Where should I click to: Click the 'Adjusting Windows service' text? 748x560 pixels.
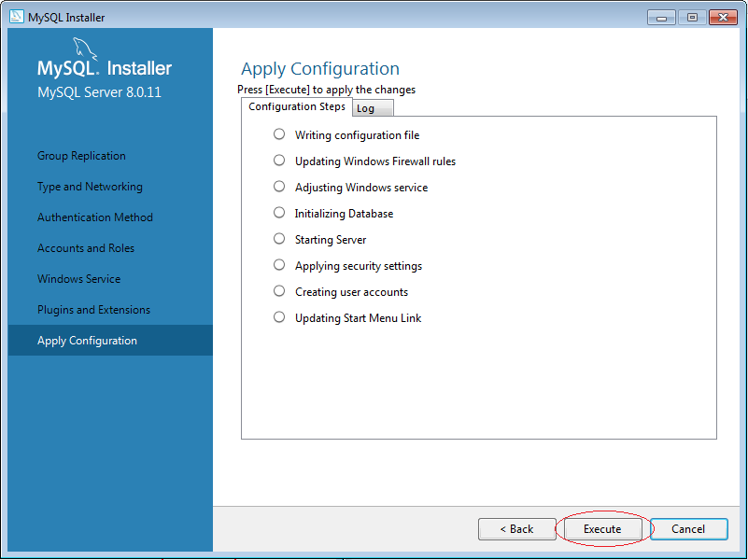point(361,188)
